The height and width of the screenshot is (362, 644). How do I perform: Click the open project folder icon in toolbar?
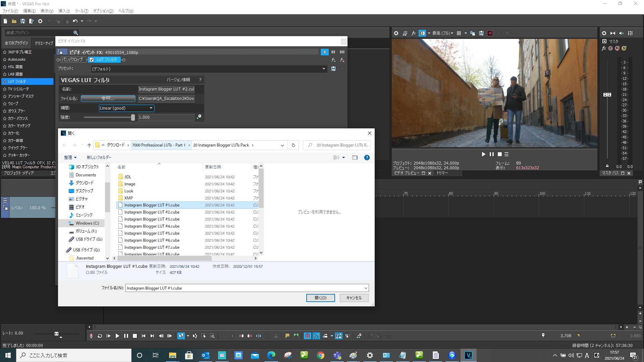tap(14, 21)
